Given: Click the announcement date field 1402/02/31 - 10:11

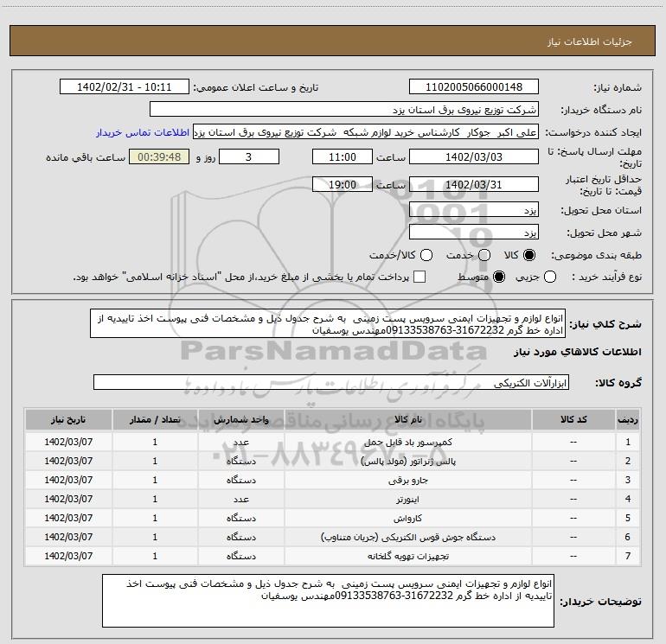Looking at the screenshot, I should (x=125, y=87).
